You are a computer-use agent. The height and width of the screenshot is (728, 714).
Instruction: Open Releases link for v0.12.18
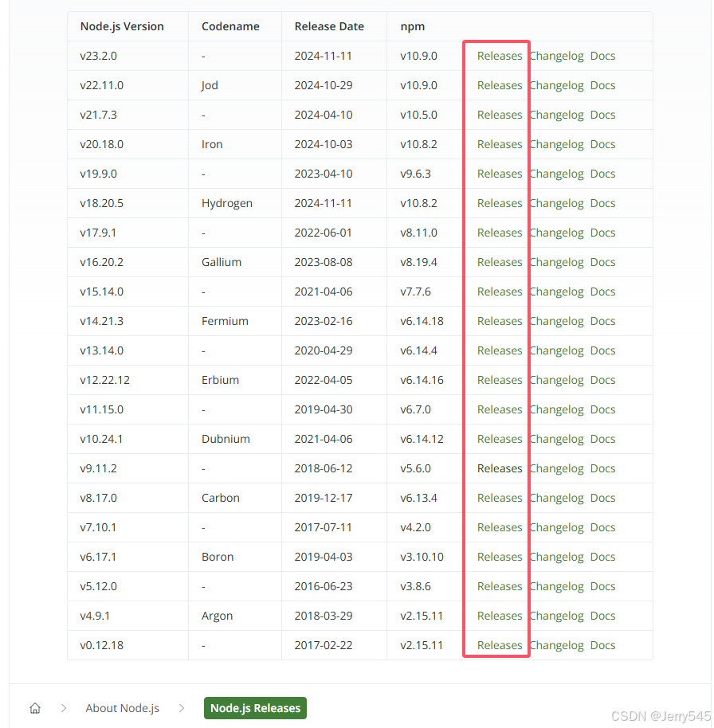[500, 645]
